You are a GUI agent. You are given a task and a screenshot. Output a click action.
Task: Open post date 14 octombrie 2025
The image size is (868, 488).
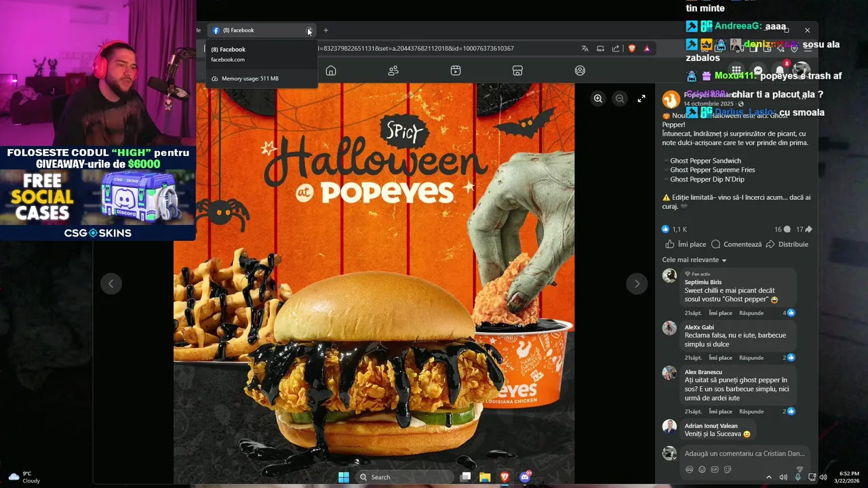point(708,104)
